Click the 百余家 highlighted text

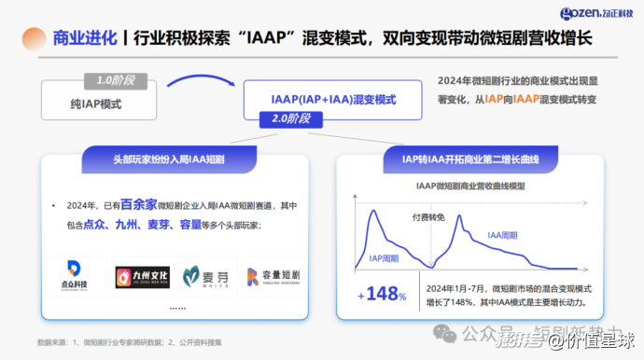[139, 204]
